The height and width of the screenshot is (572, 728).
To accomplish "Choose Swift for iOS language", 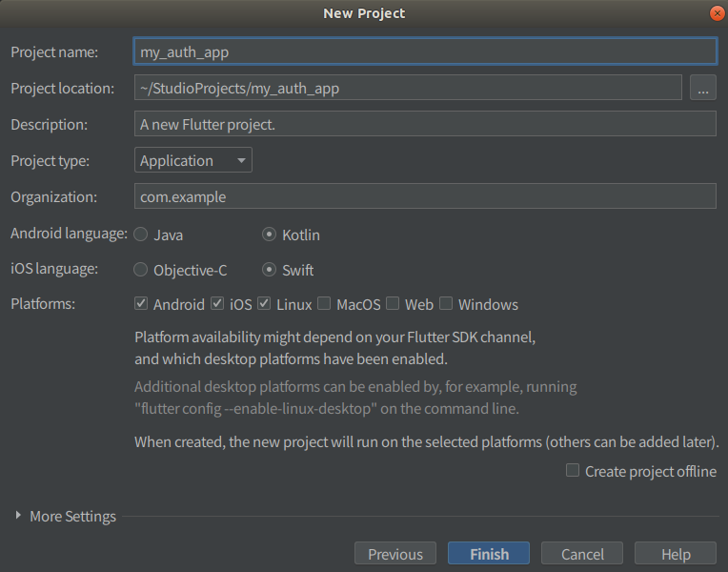I will (x=270, y=270).
